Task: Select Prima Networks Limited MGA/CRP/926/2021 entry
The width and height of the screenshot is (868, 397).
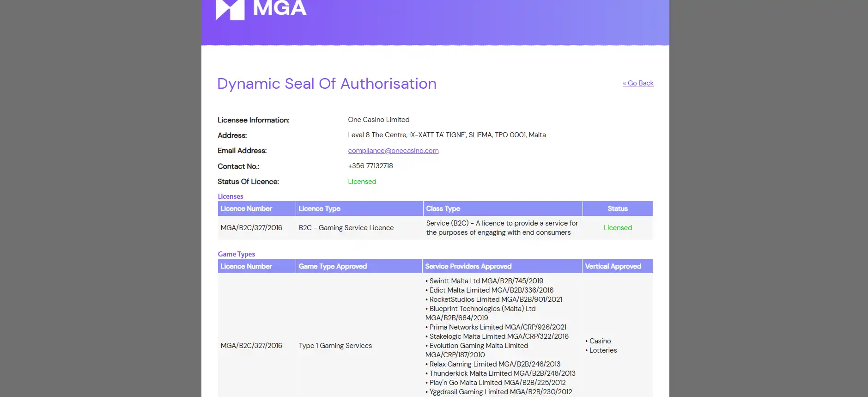Action: pos(496,327)
